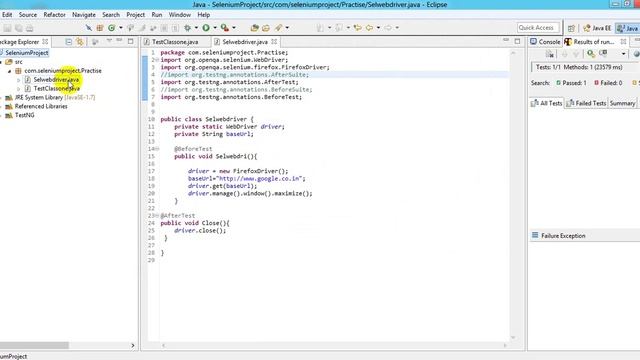This screenshot has height=360, width=640.
Task: Switch to the Java perspective
Action: click(x=627, y=28)
